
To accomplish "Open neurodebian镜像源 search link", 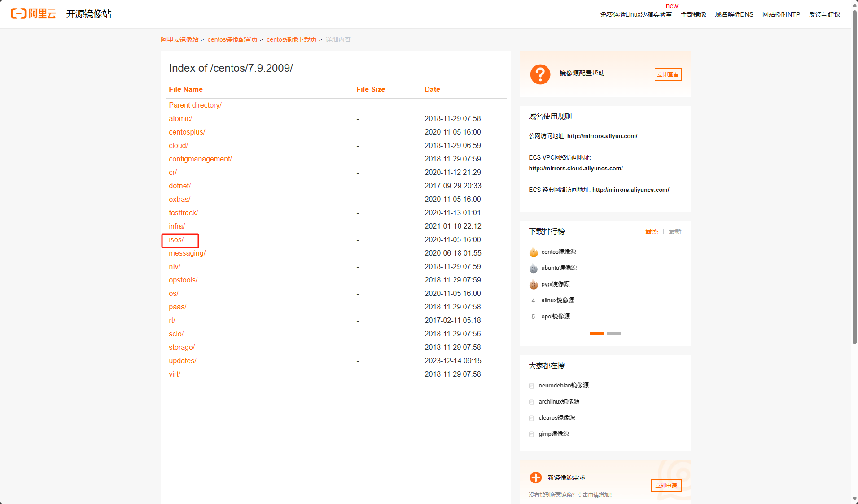I will coord(564,386).
